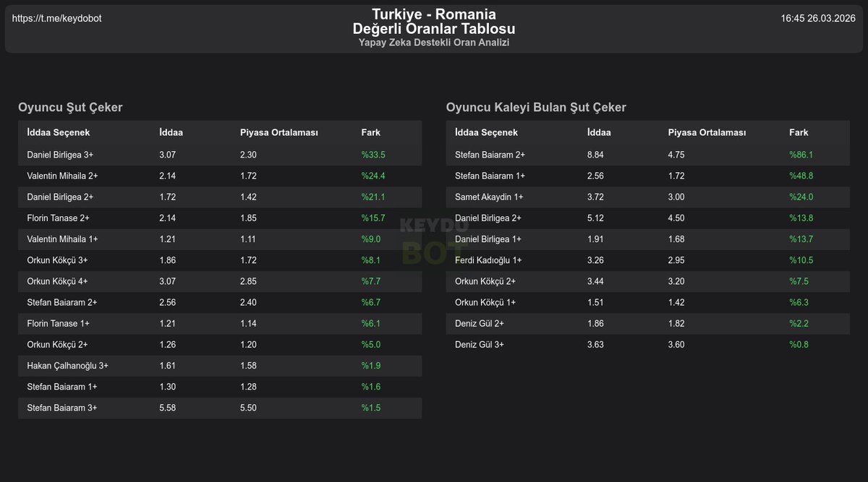Click 'Daniel Birligea 2+' in Kaleyi Bulan table
868x482 pixels.
pyautogui.click(x=488, y=218)
